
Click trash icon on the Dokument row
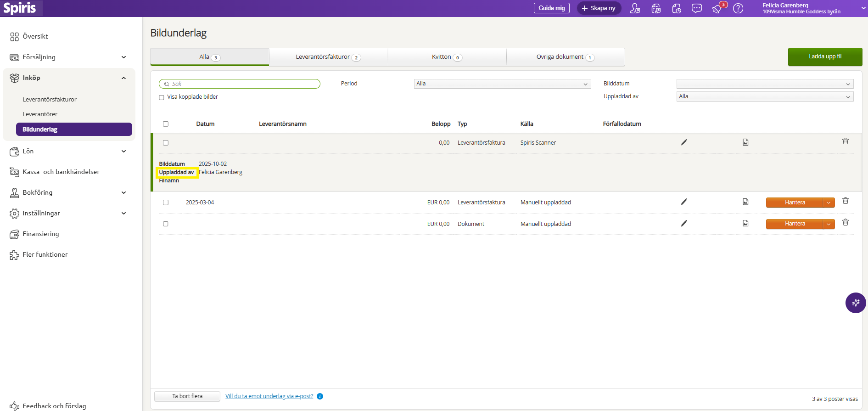(846, 223)
